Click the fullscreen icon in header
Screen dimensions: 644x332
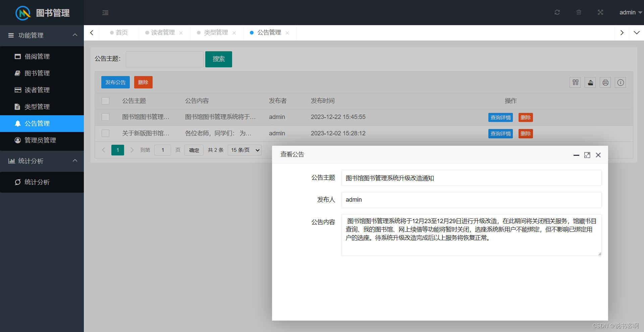[600, 12]
